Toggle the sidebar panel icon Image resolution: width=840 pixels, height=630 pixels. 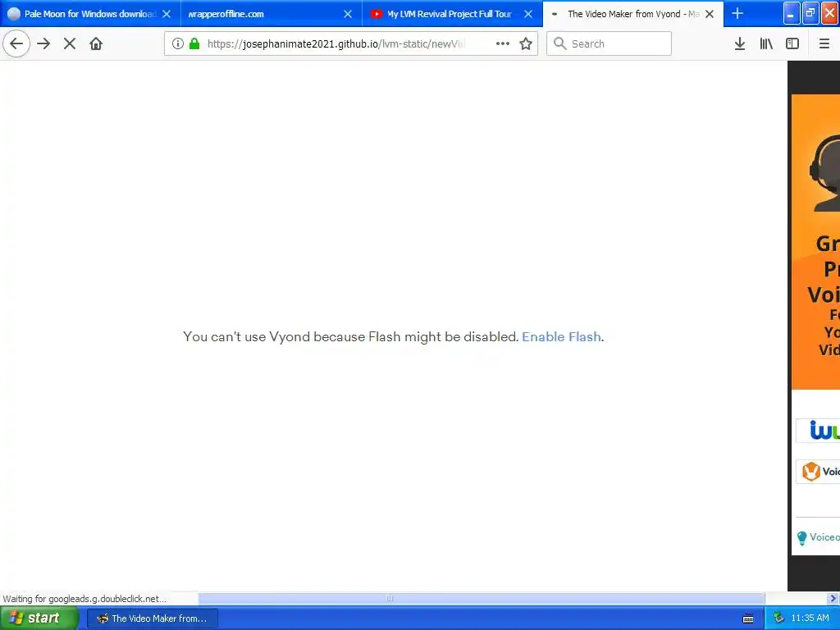click(x=792, y=44)
